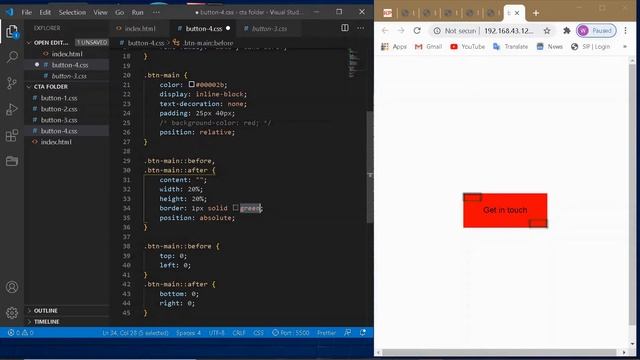Open button-1.css in the CTA folder

tap(59, 98)
